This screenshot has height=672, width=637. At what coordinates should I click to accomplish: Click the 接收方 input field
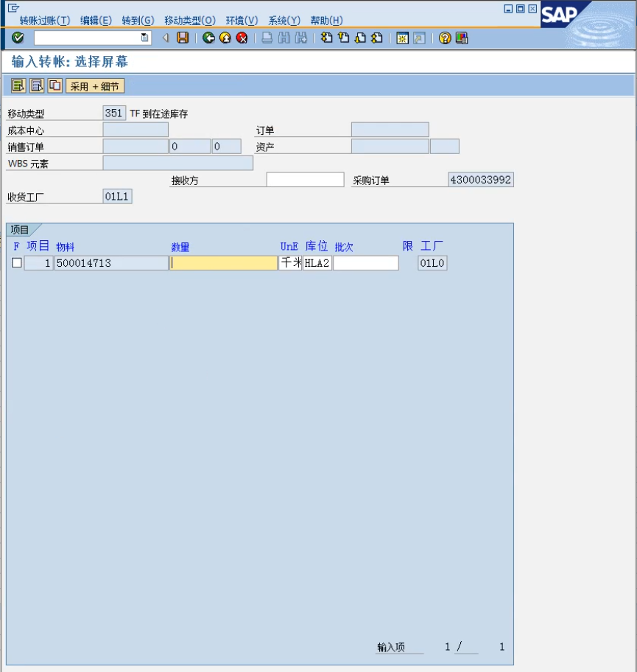click(x=305, y=180)
